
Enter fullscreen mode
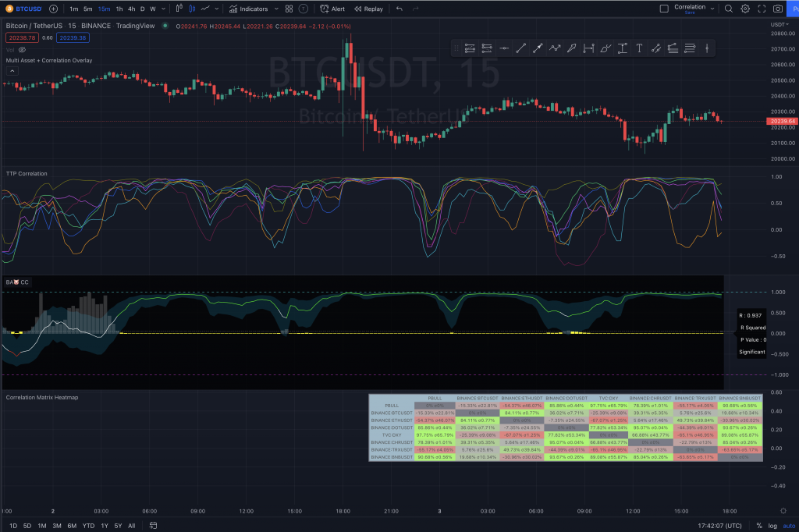tap(762, 9)
